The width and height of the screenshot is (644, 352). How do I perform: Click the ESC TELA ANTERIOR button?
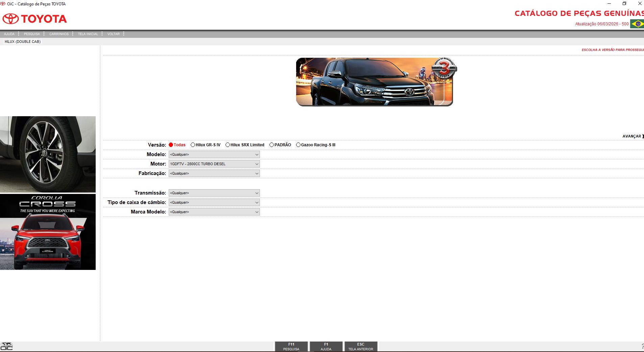click(x=361, y=347)
